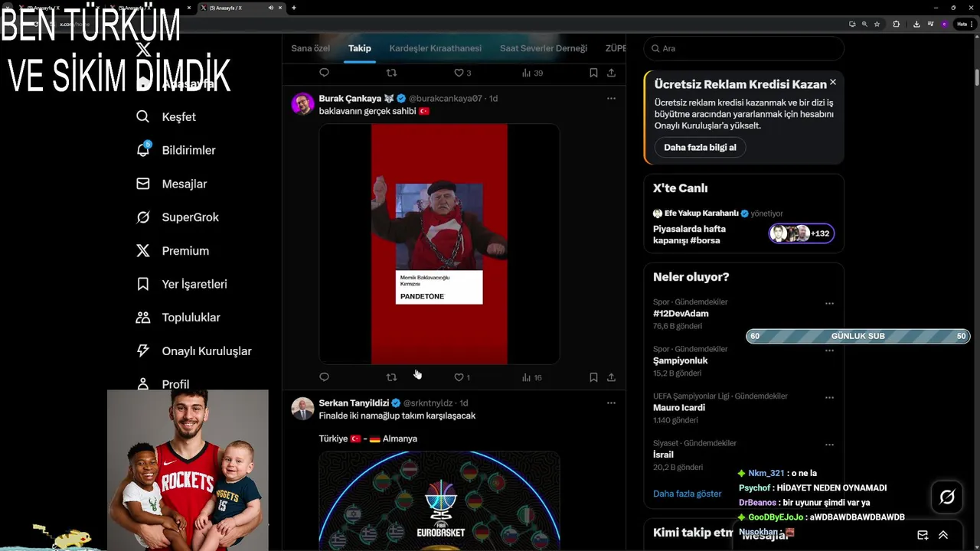Open Chrome downloads icon
The height and width of the screenshot is (551, 980).
[916, 24]
